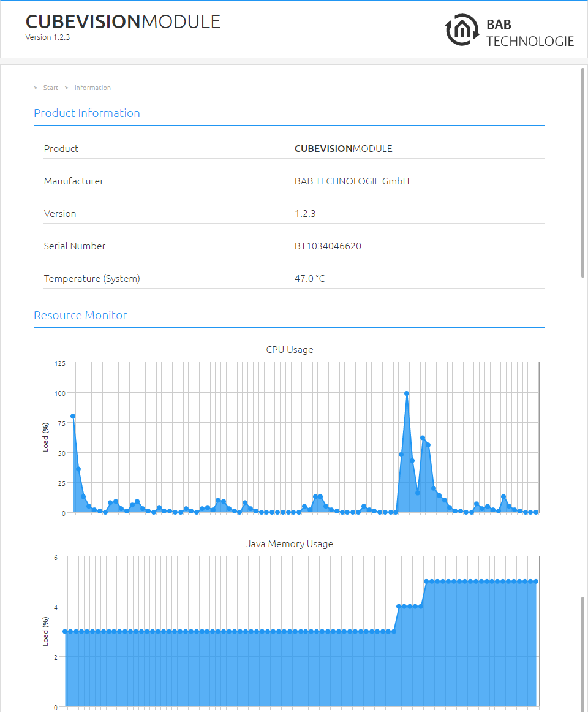Click the BAB Technologie house logo icon

pos(462,30)
